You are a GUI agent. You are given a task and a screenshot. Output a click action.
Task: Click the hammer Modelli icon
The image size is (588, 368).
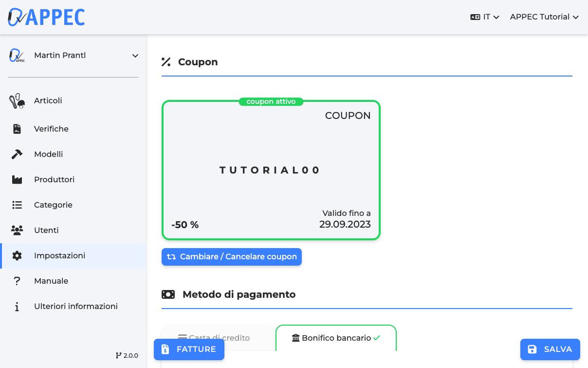(17, 154)
